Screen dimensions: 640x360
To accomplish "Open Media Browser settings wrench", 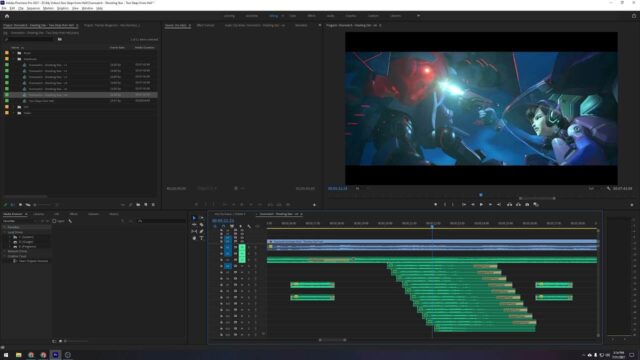I will (x=70, y=221).
